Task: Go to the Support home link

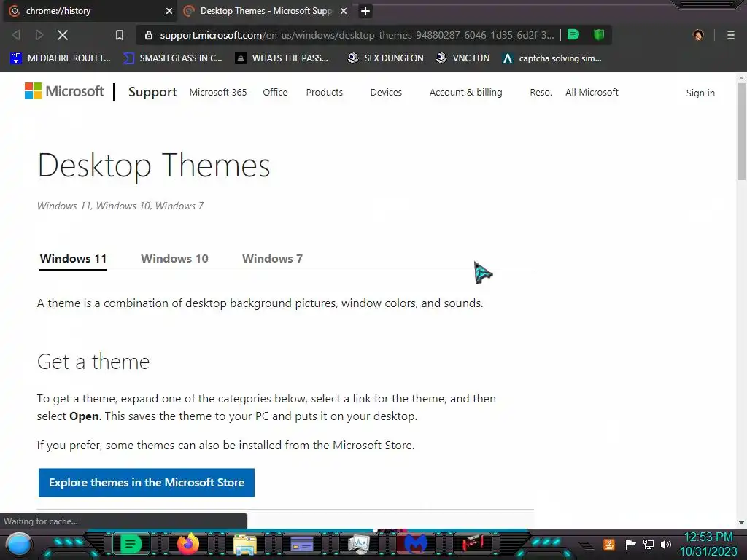Action: point(152,92)
